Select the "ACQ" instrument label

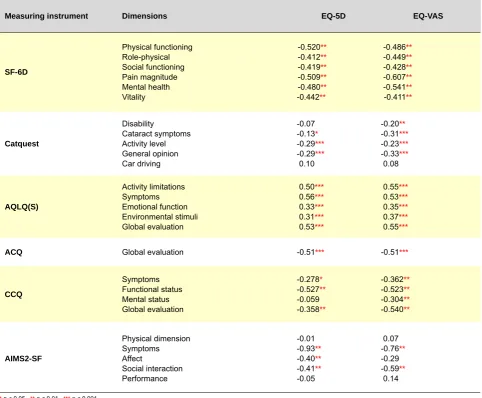pyautogui.click(x=13, y=252)
